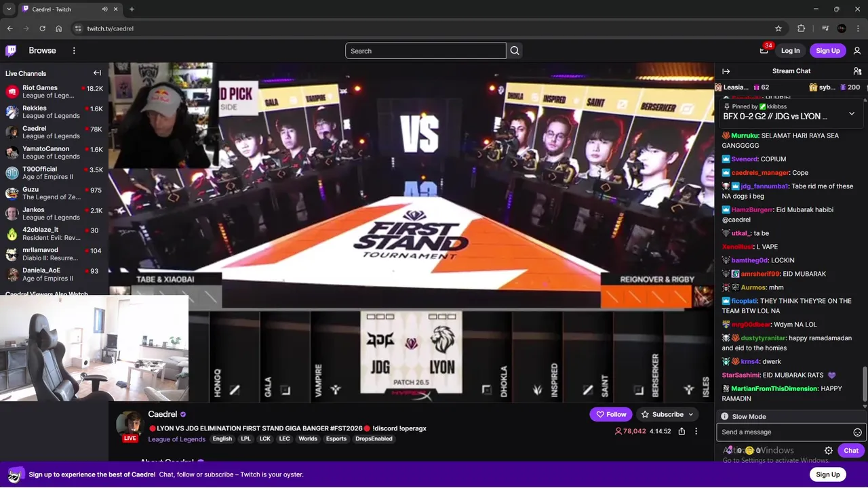
Task: Open the tab search dropdown arrow
Action: [9, 9]
